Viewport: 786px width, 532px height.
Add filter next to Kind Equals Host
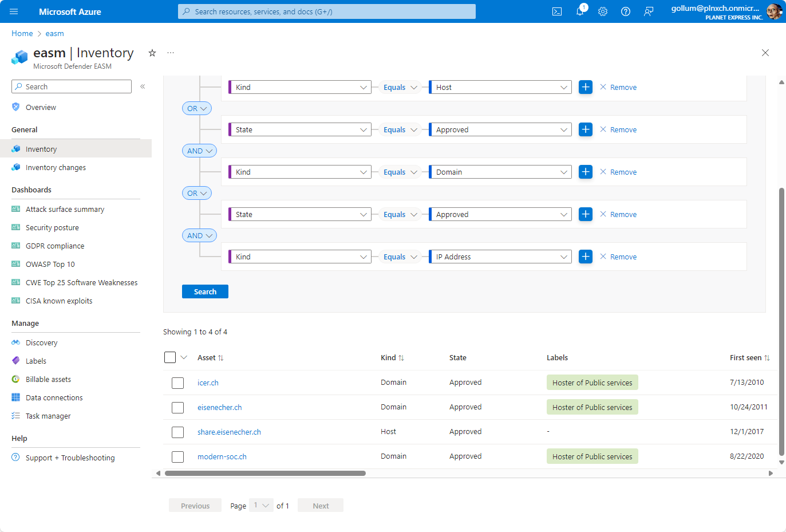coord(585,87)
